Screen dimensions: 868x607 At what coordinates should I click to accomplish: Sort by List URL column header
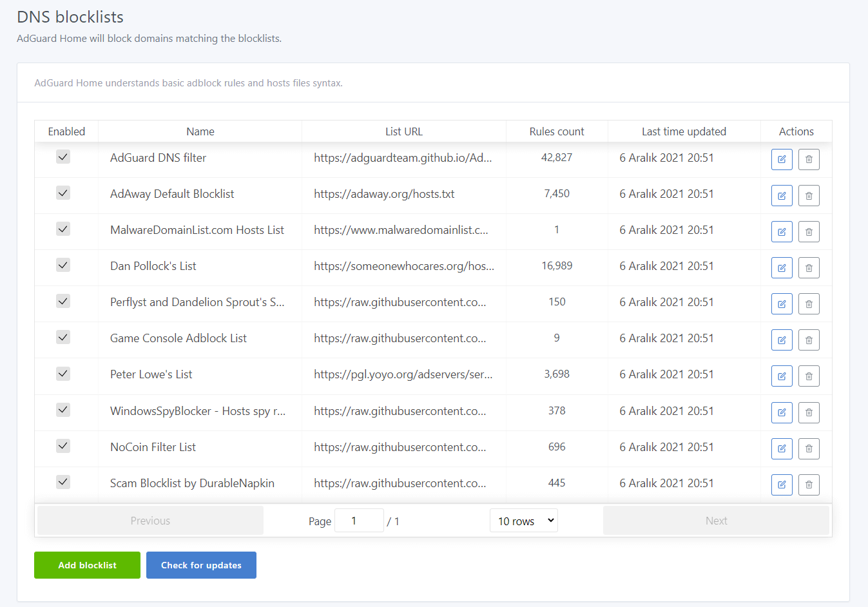click(404, 131)
